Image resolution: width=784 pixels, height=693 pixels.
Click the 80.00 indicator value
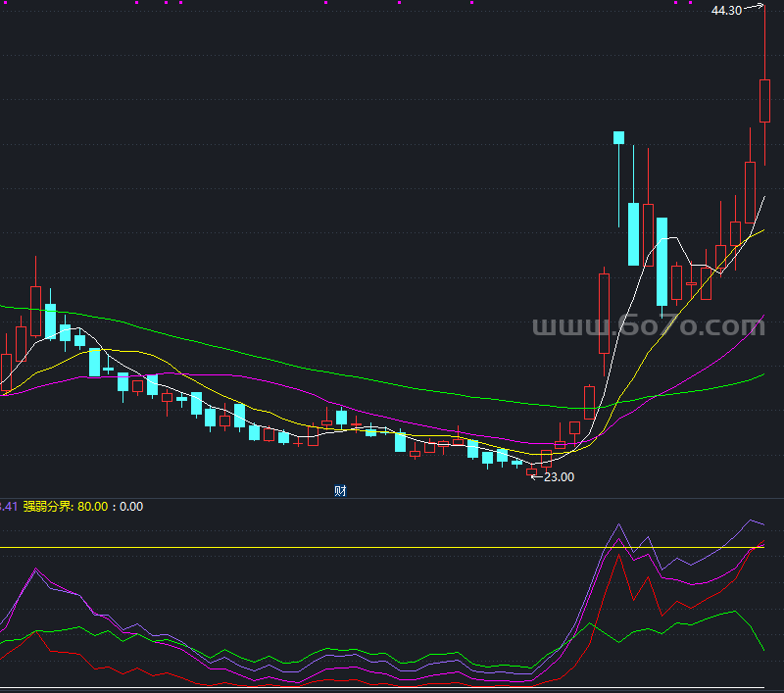coord(92,507)
